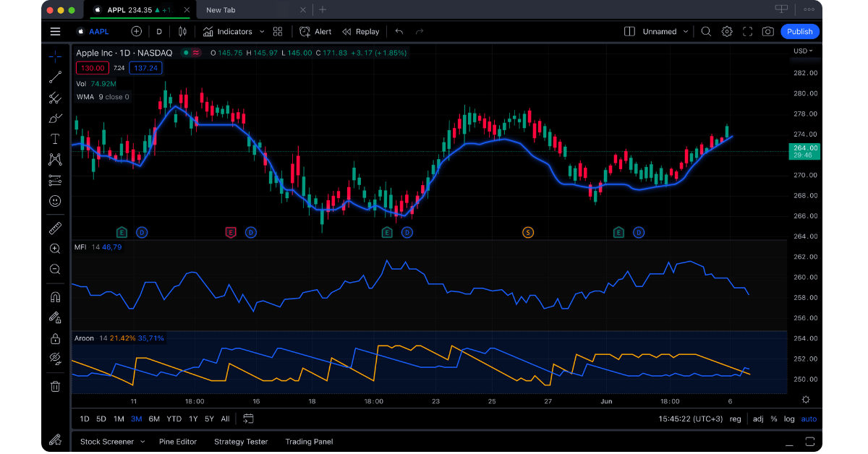Viewport: 868px width, 454px height.
Task: Select the text annotation tool
Action: (x=55, y=139)
